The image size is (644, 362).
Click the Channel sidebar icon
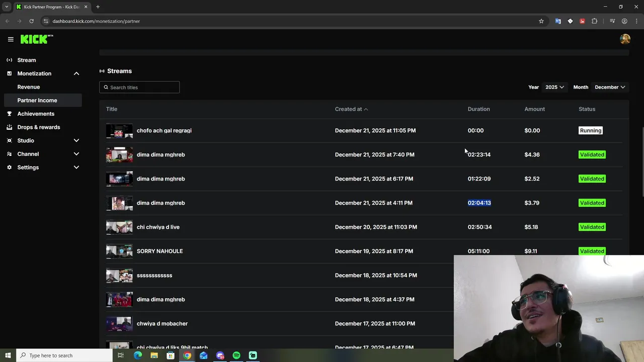pyautogui.click(x=9, y=154)
